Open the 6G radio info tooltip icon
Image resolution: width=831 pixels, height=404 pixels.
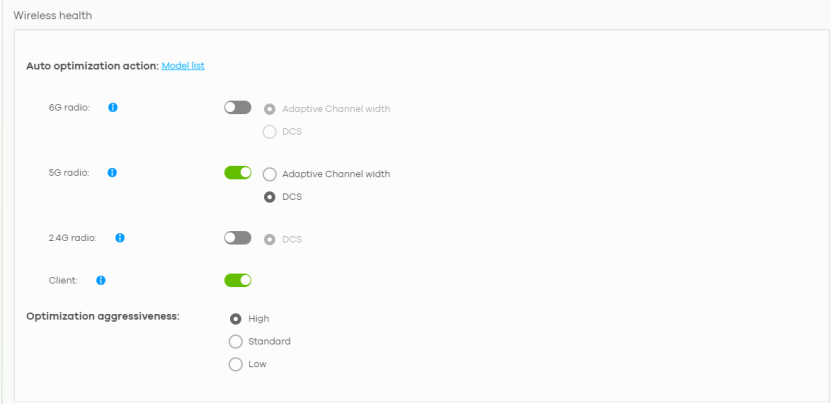[x=112, y=108]
